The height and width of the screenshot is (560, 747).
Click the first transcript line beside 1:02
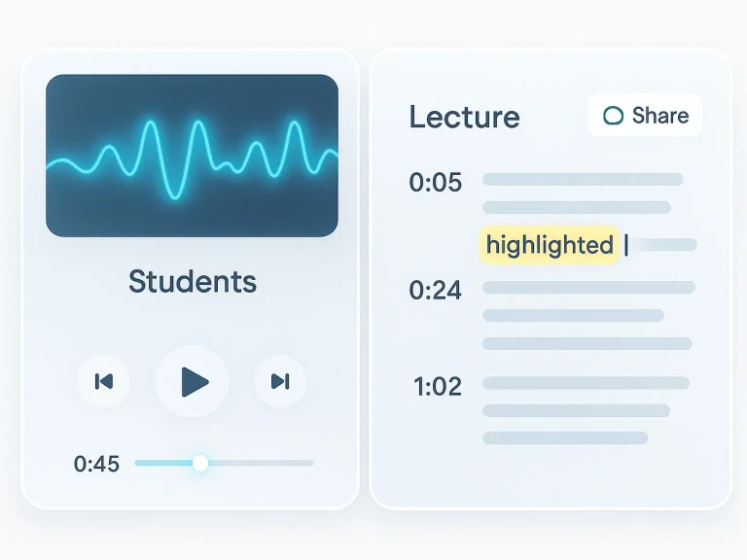586,383
